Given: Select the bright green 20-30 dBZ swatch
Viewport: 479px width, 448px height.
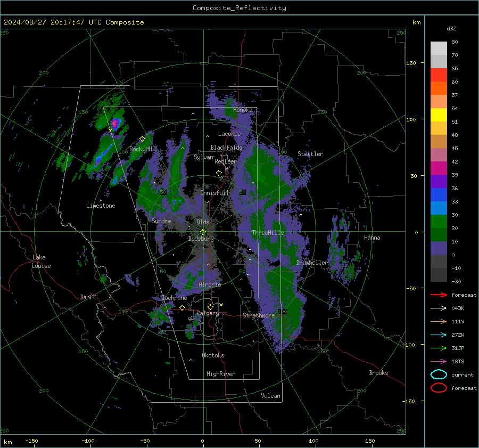Looking at the screenshot, I should tap(439, 222).
